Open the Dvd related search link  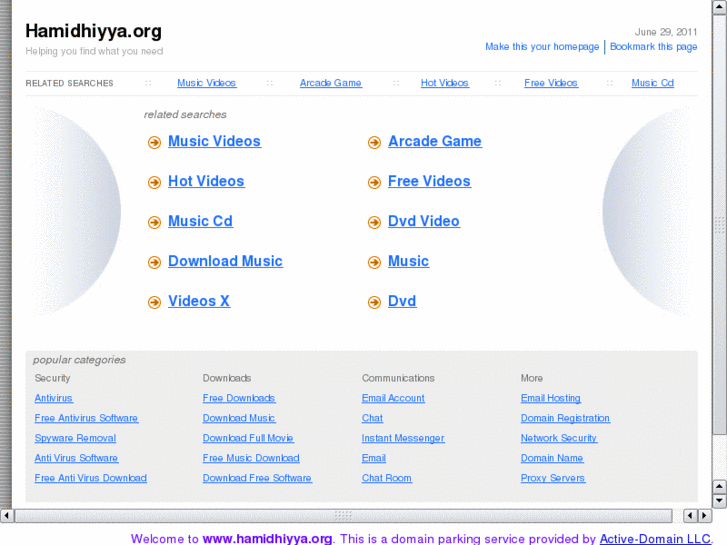click(402, 301)
